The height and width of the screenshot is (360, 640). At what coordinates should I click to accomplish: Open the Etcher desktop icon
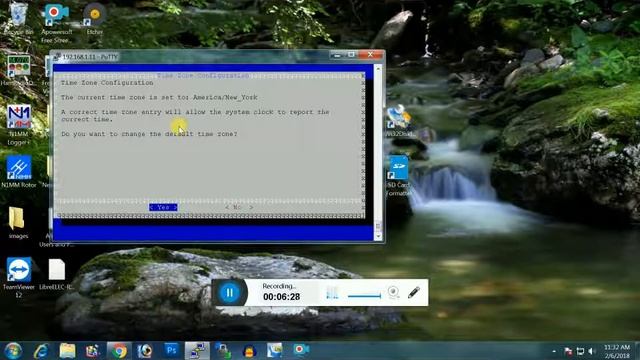(x=95, y=19)
